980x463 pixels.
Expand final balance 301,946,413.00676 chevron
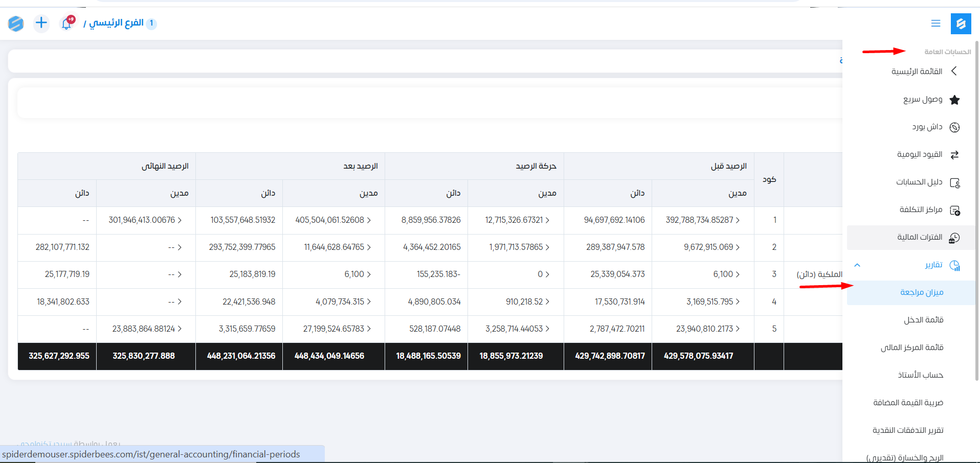coord(180,220)
